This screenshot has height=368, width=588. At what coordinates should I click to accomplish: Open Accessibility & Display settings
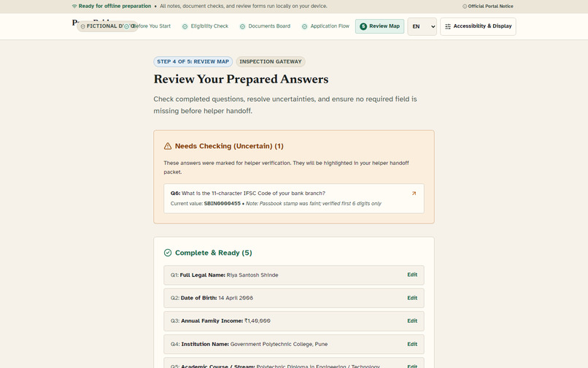[478, 26]
